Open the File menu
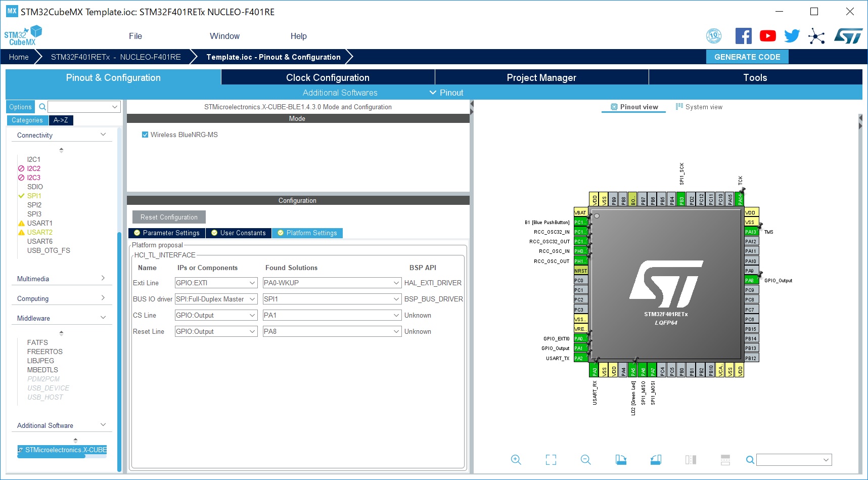868x480 pixels. pos(135,36)
